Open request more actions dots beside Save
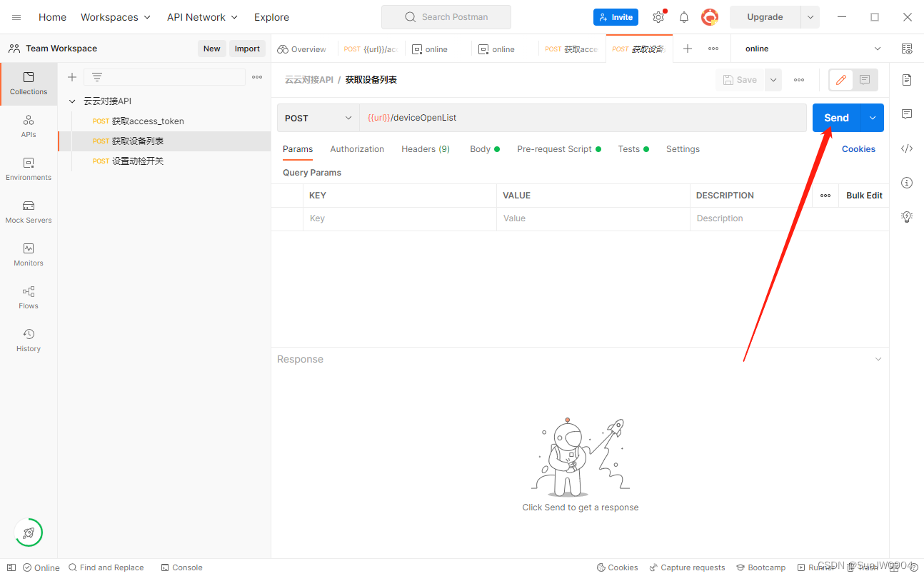This screenshot has width=924, height=576. (799, 80)
